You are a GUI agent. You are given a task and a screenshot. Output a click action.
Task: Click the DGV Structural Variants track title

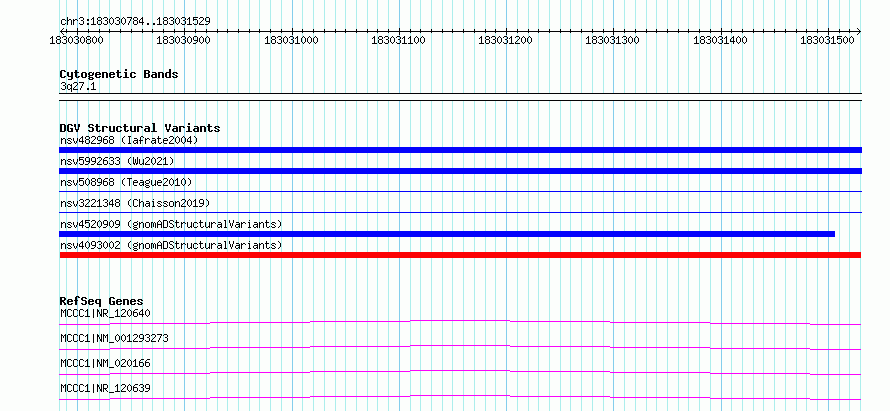[140, 128]
